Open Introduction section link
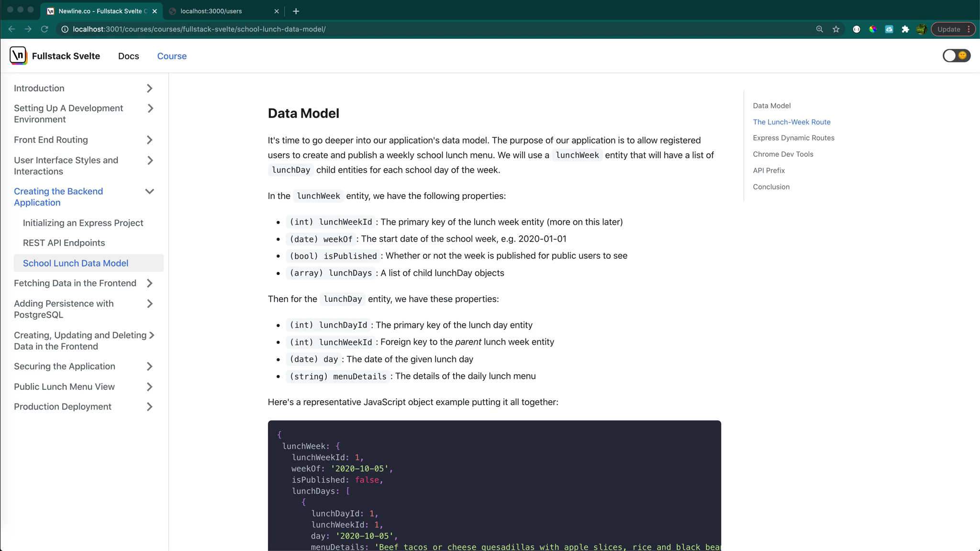This screenshot has height=551, width=980. pos(39,88)
